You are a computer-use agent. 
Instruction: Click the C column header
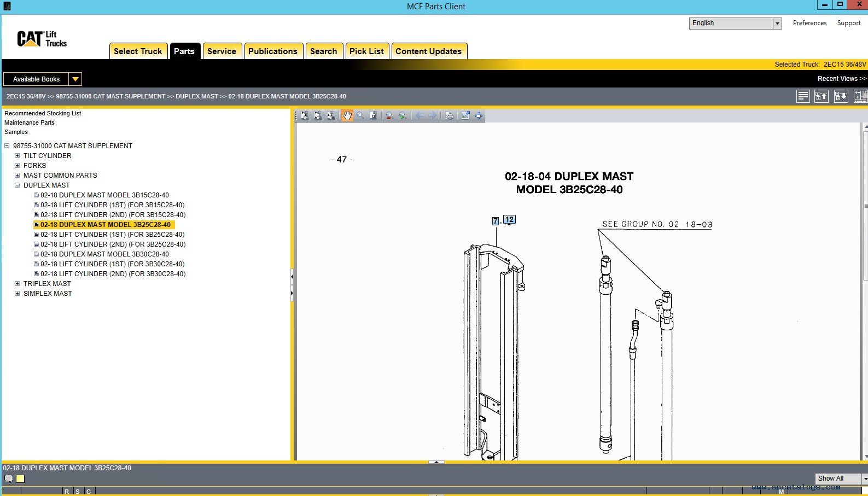pos(89,492)
